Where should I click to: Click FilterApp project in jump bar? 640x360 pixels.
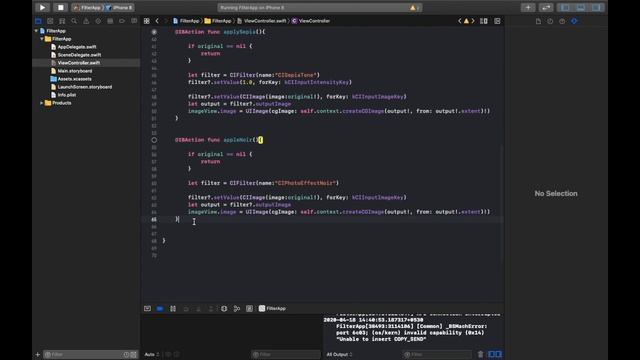click(x=186, y=21)
